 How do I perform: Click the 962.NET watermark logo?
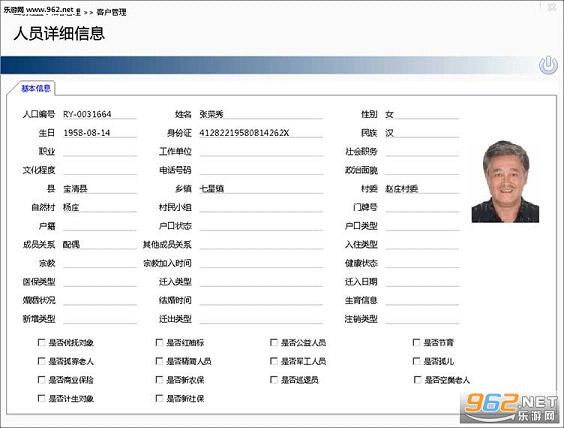(x=511, y=408)
